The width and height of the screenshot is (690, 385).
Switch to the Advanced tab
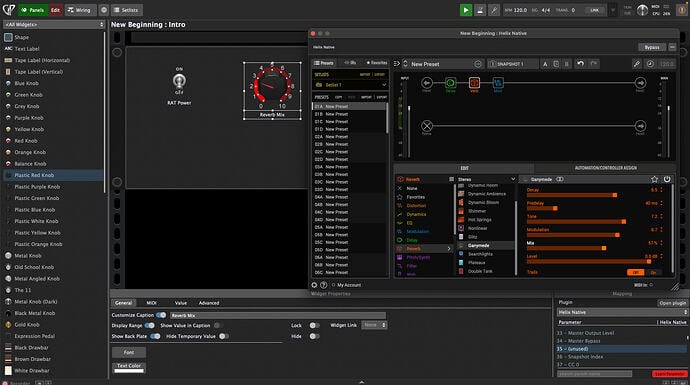pos(209,303)
